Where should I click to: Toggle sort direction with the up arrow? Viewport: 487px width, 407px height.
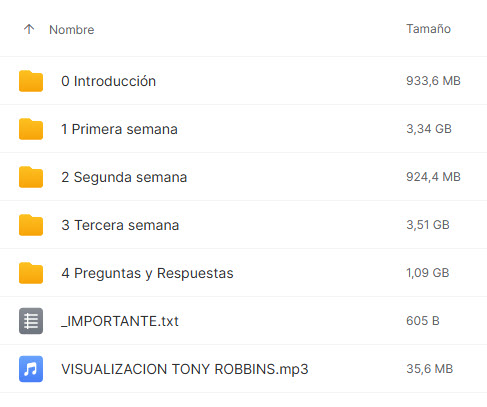pos(29,29)
